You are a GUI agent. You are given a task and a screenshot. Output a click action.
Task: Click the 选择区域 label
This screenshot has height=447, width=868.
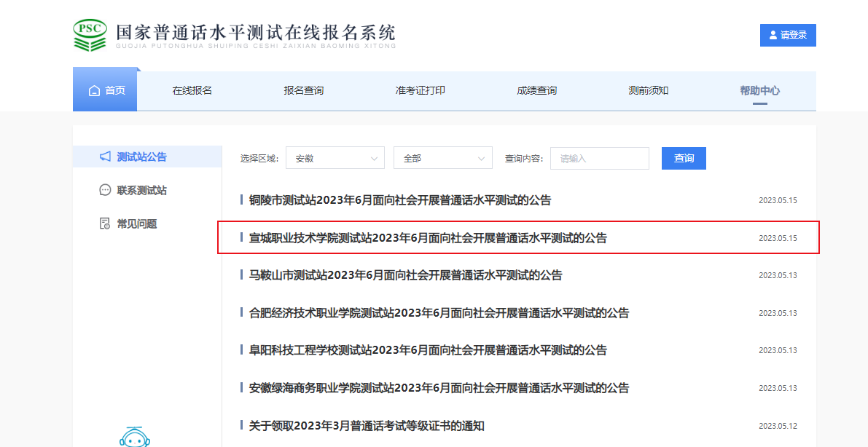(x=260, y=158)
